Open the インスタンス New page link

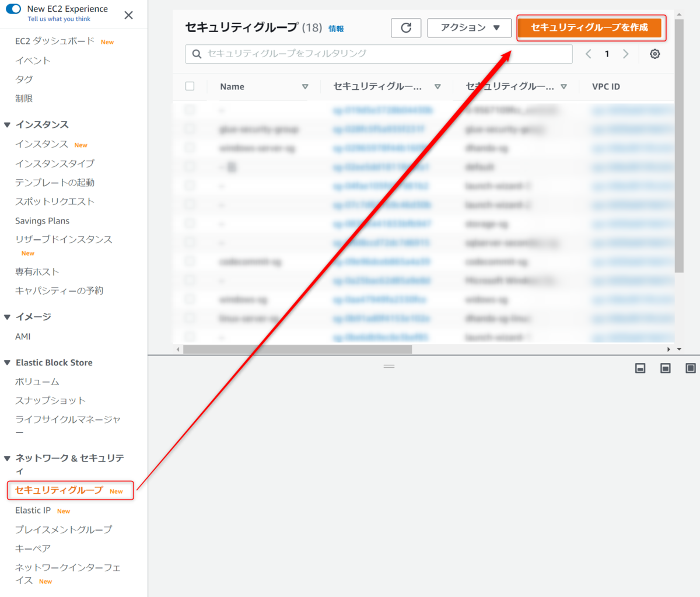[x=41, y=144]
